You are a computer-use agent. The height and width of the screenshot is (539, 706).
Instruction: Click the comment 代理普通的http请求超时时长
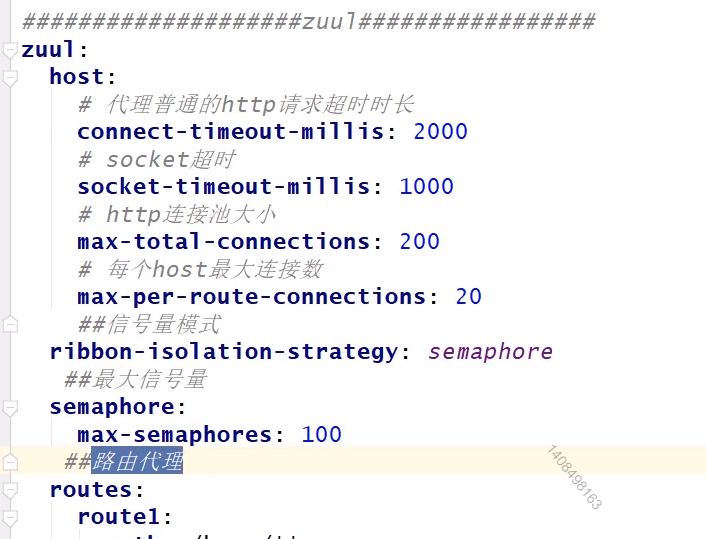[x=260, y=105]
